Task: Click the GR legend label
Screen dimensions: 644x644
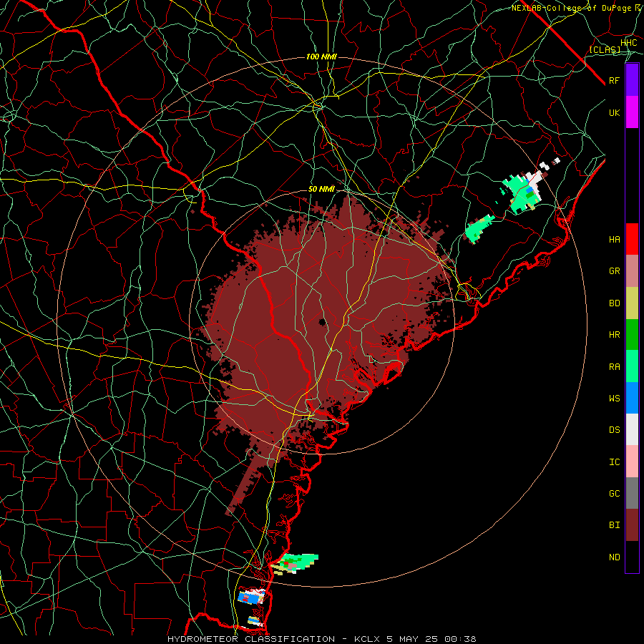Action: click(615, 271)
